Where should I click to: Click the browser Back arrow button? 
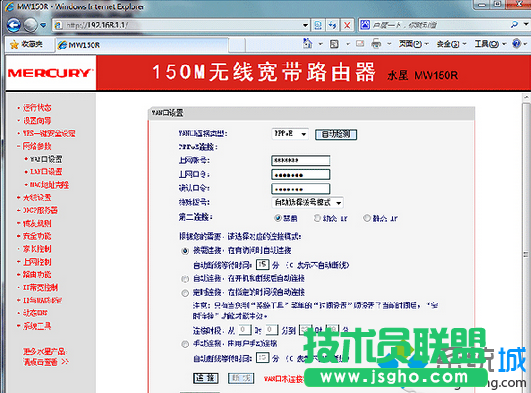point(14,25)
